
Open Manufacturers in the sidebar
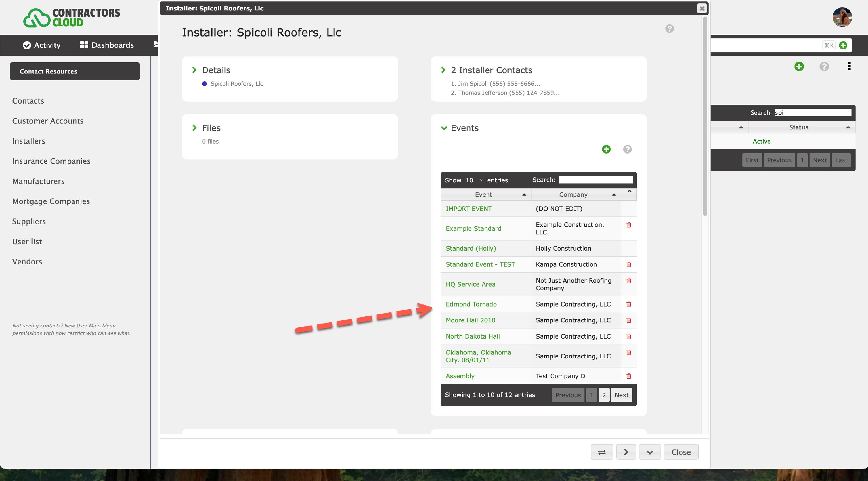pos(38,181)
